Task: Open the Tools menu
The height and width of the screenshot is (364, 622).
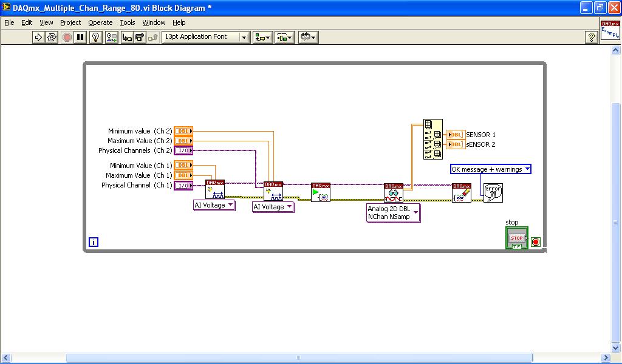Action: tap(127, 22)
